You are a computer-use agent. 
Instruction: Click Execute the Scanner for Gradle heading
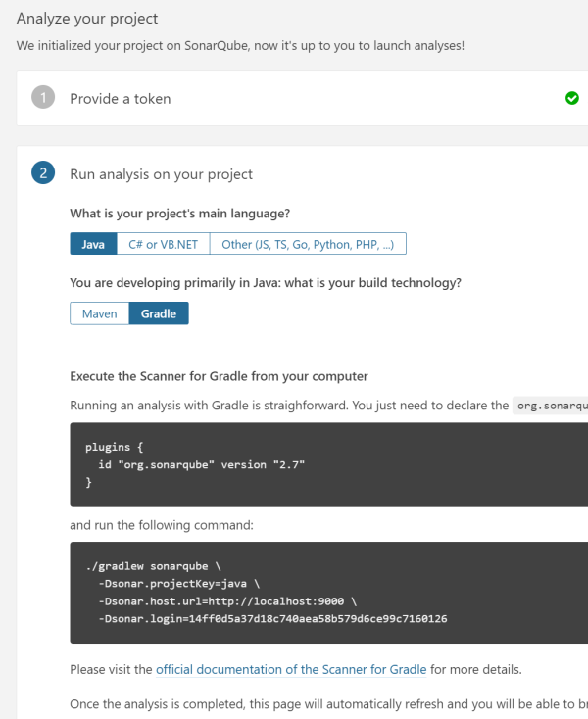tap(219, 376)
